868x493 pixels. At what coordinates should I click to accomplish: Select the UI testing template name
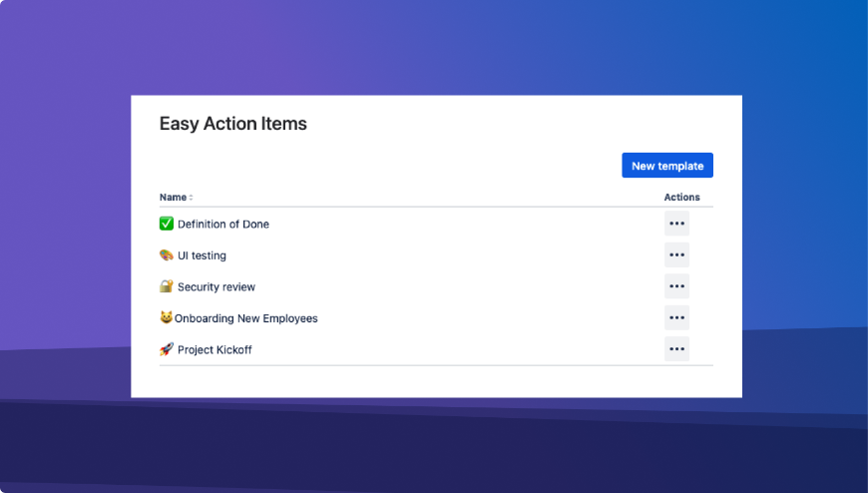point(202,255)
